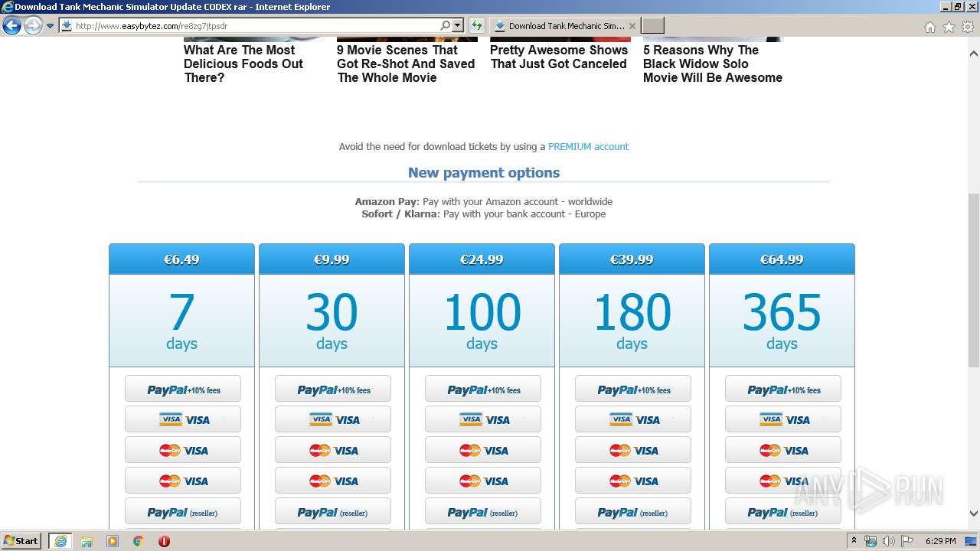
Task: Pay 180 days plan with PayPal +10% fees
Action: click(x=633, y=389)
